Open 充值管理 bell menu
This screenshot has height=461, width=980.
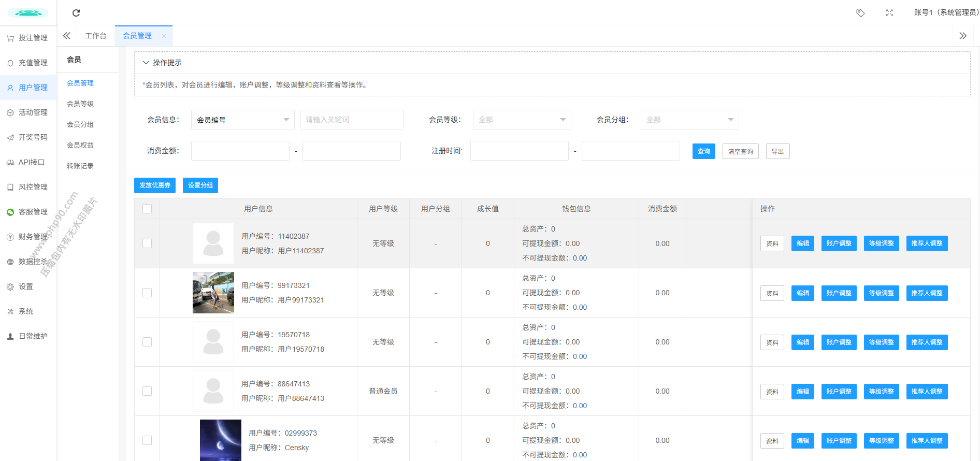pyautogui.click(x=28, y=63)
